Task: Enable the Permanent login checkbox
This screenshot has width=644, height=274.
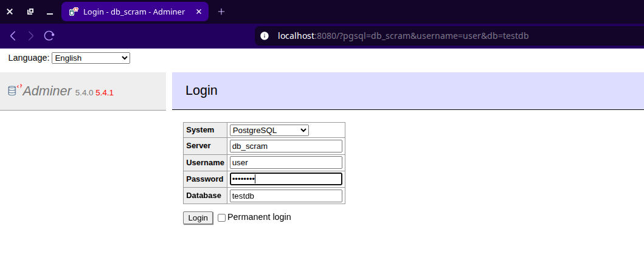Action: 221,217
